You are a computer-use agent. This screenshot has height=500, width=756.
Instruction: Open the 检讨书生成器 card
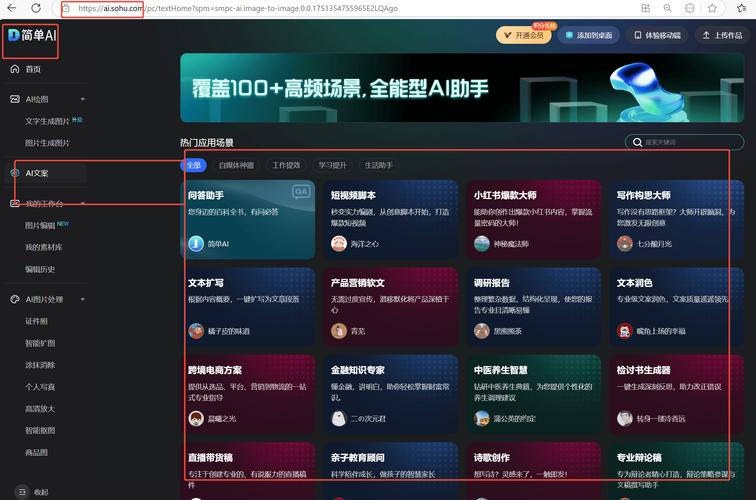pos(676,394)
